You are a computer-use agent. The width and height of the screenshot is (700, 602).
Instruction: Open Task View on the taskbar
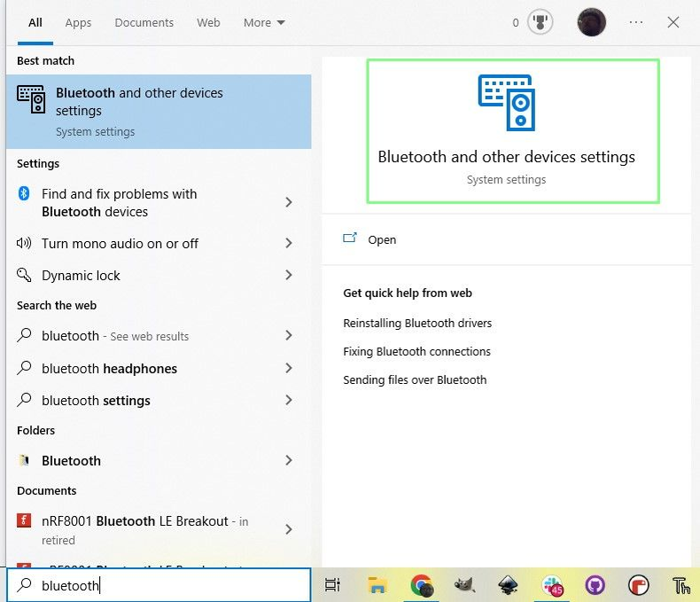[x=332, y=585]
